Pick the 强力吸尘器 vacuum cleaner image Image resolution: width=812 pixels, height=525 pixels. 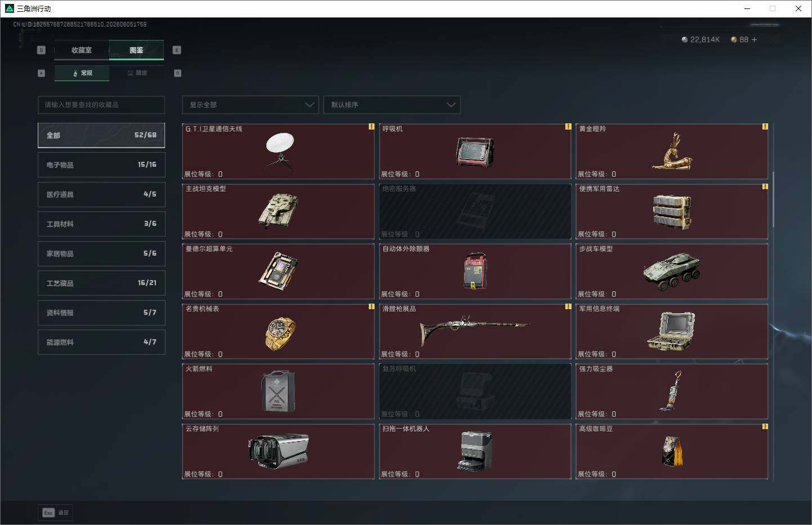pyautogui.click(x=671, y=391)
